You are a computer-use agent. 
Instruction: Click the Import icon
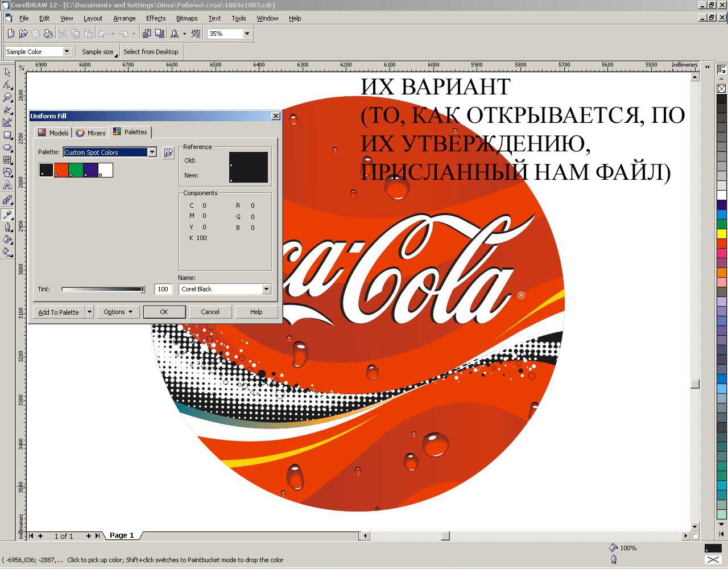[147, 34]
